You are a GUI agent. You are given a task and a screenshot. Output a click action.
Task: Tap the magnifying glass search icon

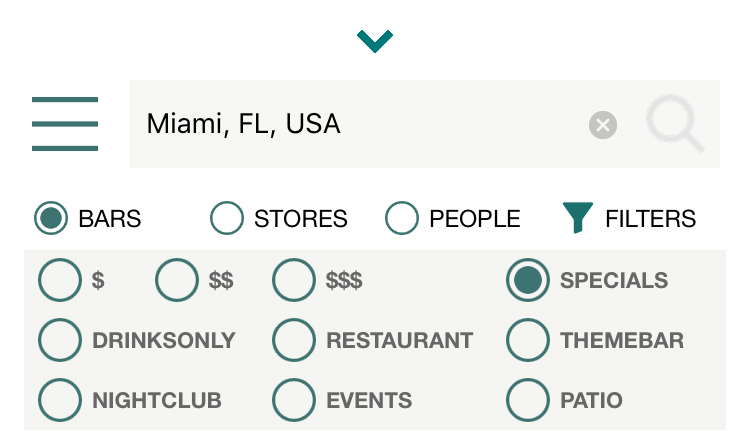pyautogui.click(x=675, y=123)
